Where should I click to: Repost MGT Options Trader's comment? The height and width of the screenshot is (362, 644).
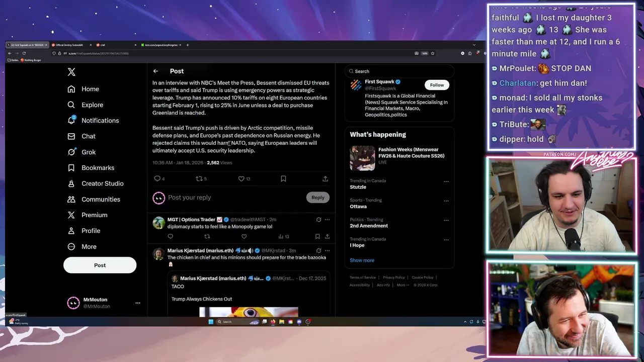pos(207,236)
